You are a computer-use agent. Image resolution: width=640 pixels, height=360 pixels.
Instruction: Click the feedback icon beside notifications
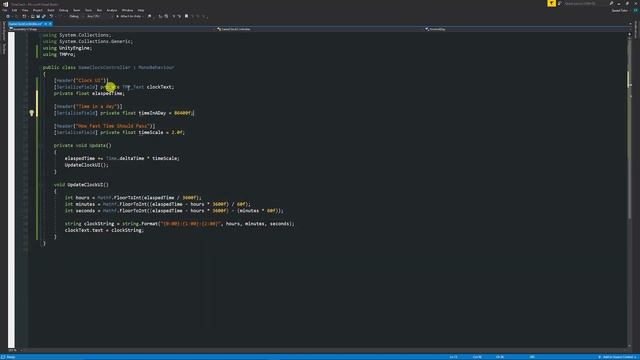(x=560, y=3)
